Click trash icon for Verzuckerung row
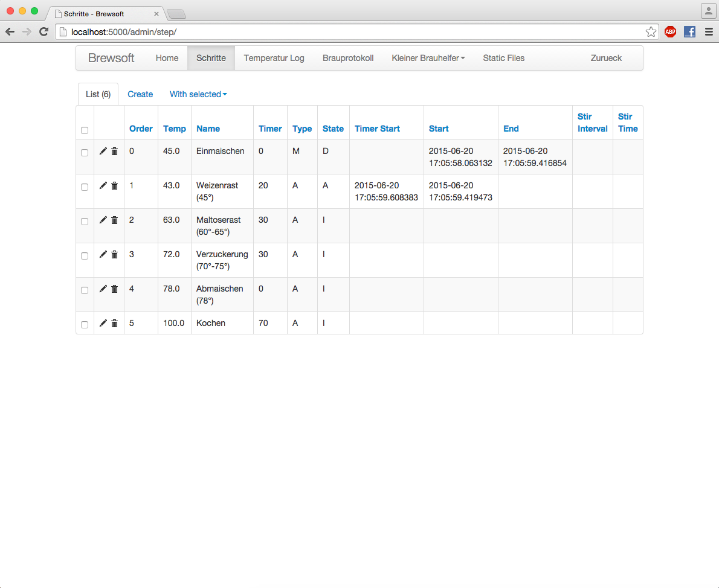Screen dimensions: 719x588 point(114,254)
